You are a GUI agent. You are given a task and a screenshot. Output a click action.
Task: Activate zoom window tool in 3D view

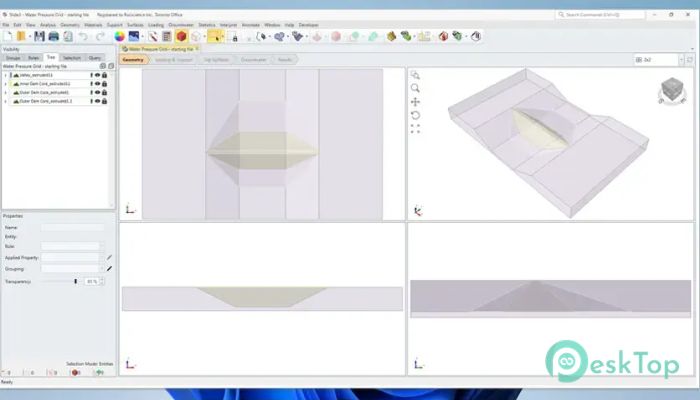click(415, 75)
